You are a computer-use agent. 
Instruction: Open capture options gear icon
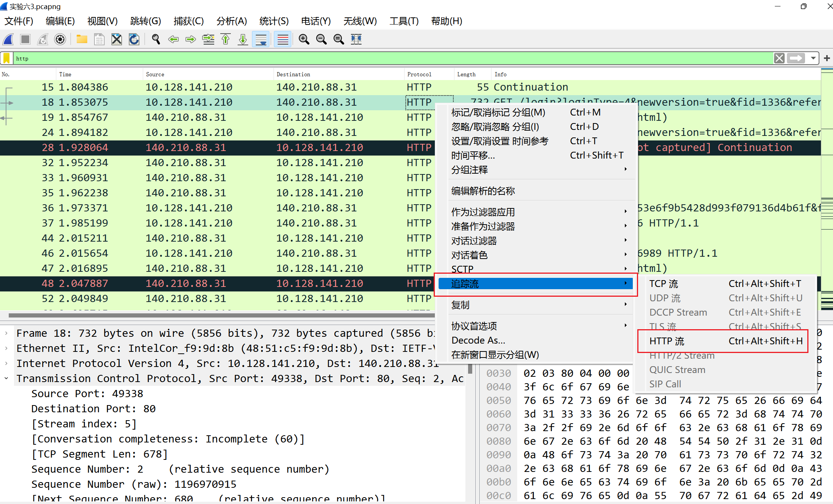[60, 39]
